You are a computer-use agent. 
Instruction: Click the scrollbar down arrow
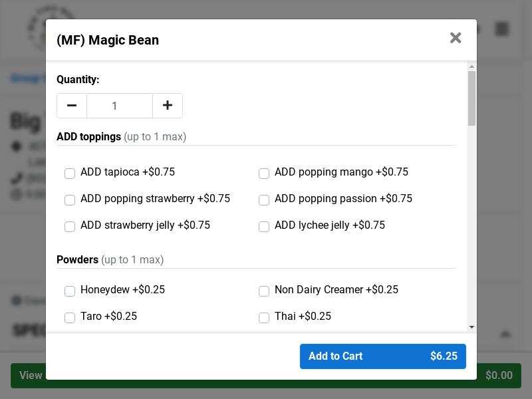coord(471,327)
